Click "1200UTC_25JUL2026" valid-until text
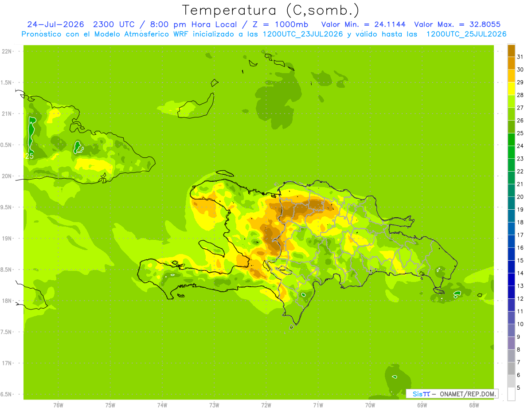The width and height of the screenshot is (532, 411). click(466, 34)
